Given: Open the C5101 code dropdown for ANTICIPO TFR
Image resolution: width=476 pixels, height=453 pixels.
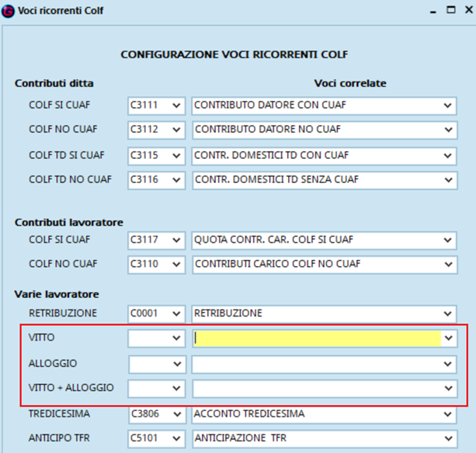Looking at the screenshot, I should [176, 438].
